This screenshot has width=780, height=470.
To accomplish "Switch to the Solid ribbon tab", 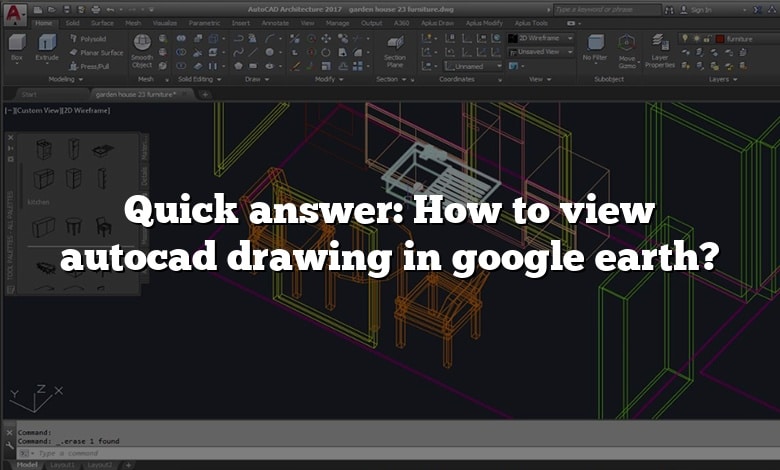I will [72, 23].
